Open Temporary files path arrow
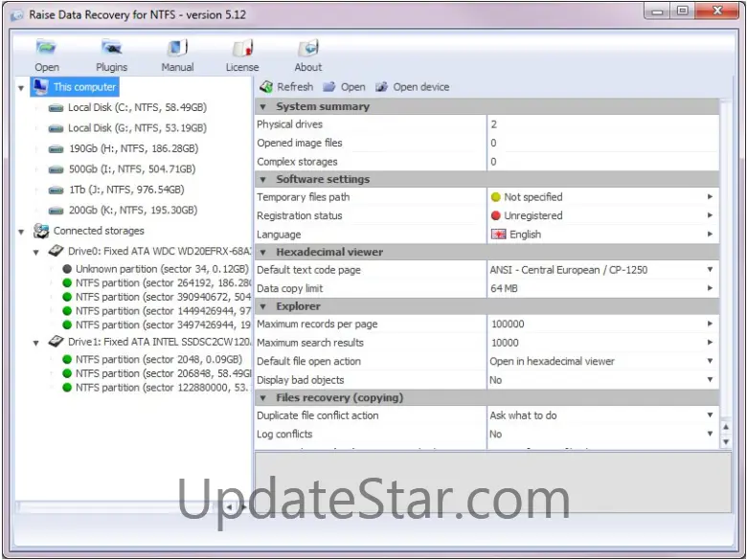The width and height of the screenshot is (747, 560). pyautogui.click(x=710, y=196)
